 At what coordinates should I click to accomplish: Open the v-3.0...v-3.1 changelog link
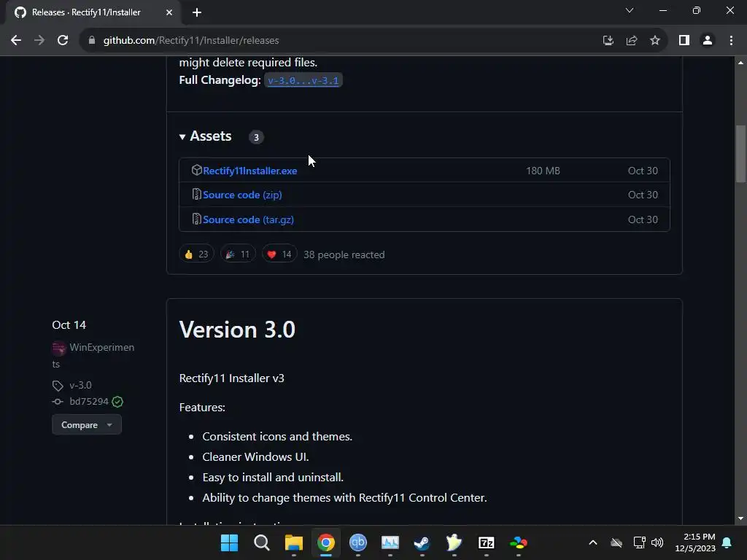coord(303,80)
